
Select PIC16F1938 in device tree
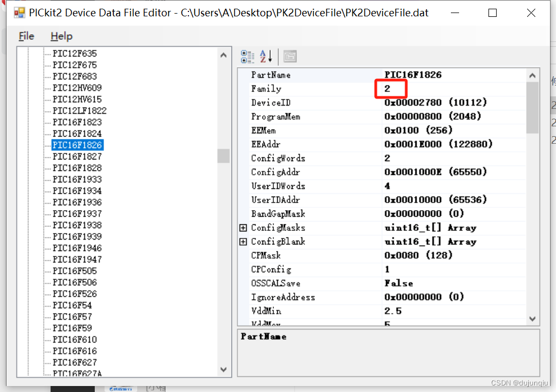pos(77,225)
